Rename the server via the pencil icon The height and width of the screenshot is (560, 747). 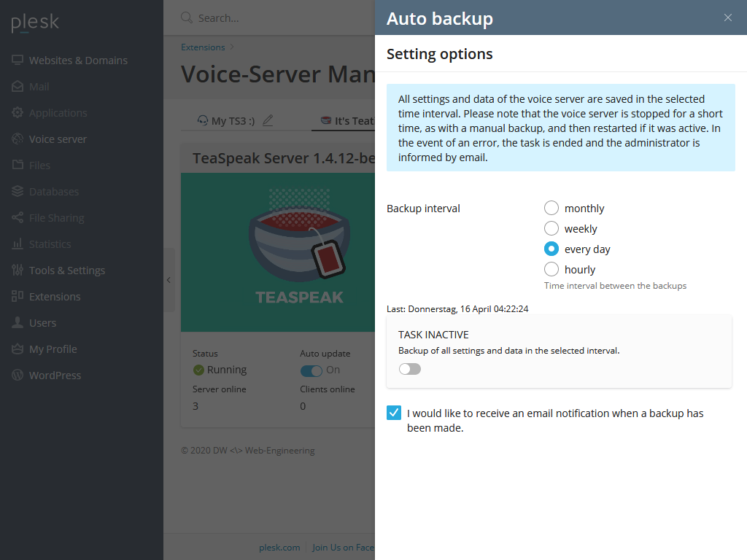(267, 120)
